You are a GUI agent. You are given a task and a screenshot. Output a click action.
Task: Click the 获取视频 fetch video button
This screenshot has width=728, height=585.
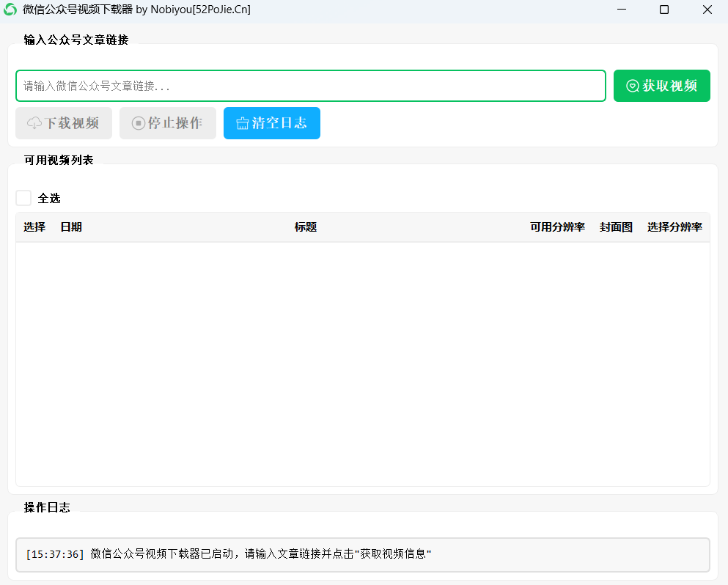[661, 86]
